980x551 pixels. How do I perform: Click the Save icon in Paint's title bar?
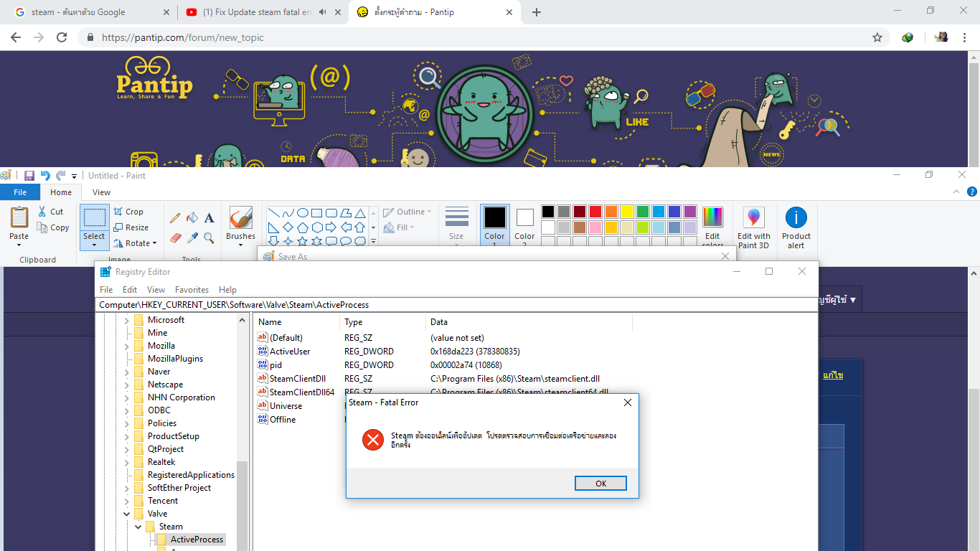tap(29, 175)
